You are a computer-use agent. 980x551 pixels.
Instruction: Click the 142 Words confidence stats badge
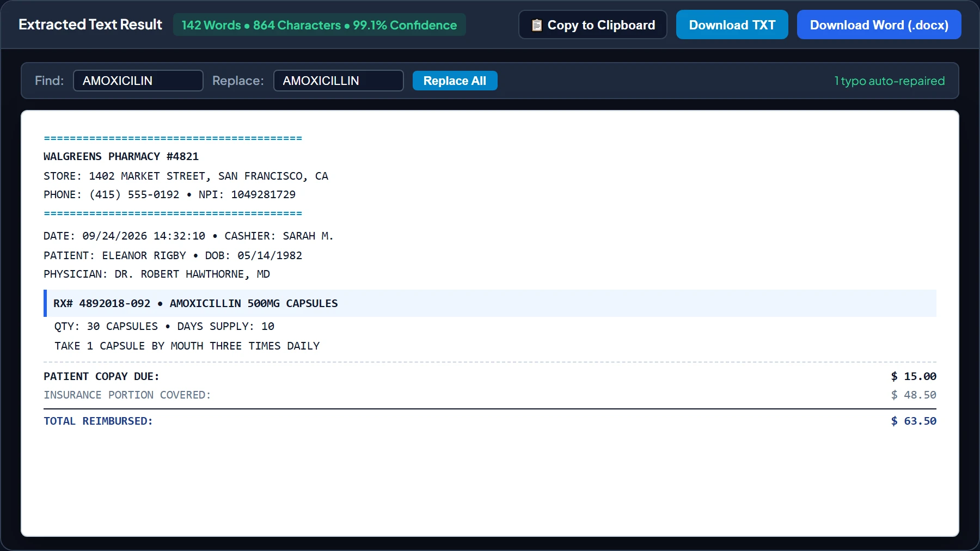[319, 25]
